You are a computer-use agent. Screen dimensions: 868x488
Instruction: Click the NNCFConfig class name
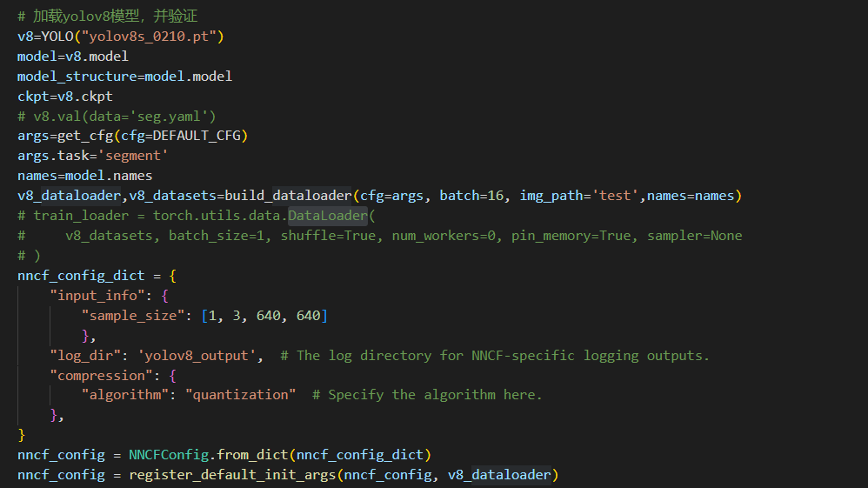169,454
